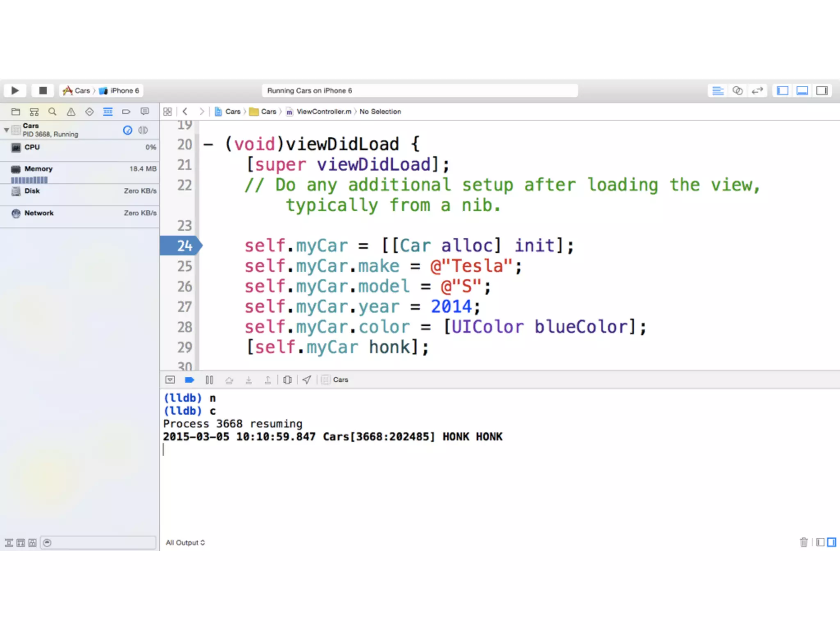Stop the running Cars app
Screen dimensions: 840x630
(x=43, y=91)
